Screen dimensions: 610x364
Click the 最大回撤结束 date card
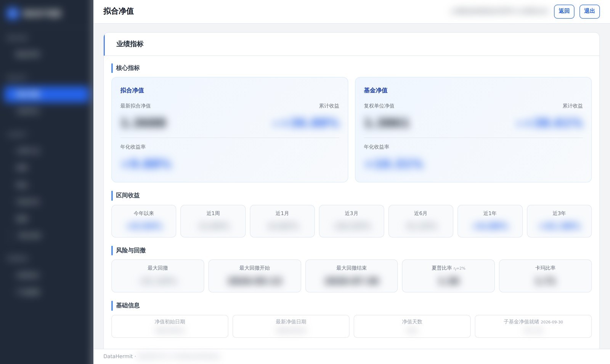[x=352, y=276]
